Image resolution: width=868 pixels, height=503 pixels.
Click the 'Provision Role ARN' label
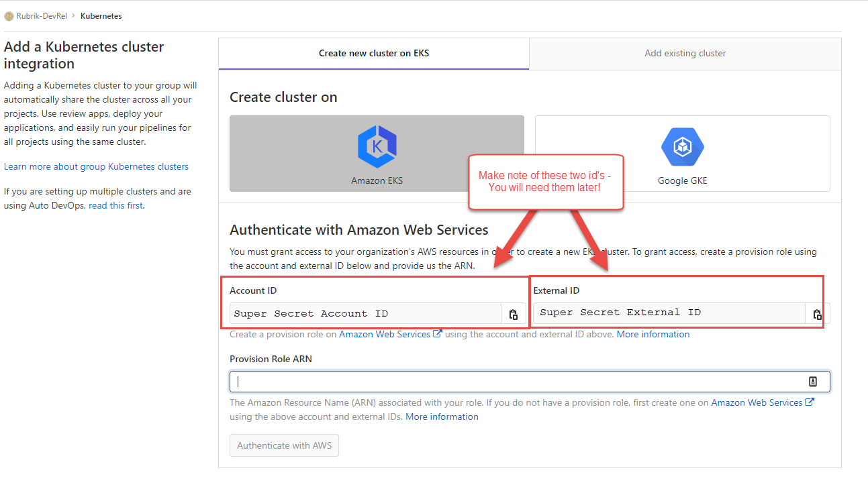[x=271, y=359]
